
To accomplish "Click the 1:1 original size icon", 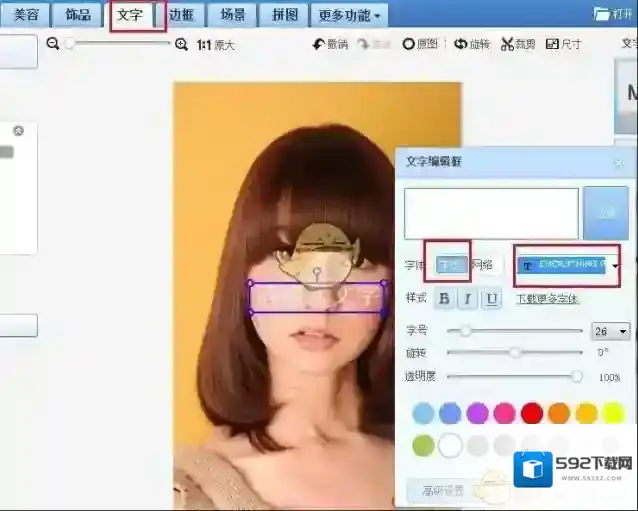I will point(215,45).
